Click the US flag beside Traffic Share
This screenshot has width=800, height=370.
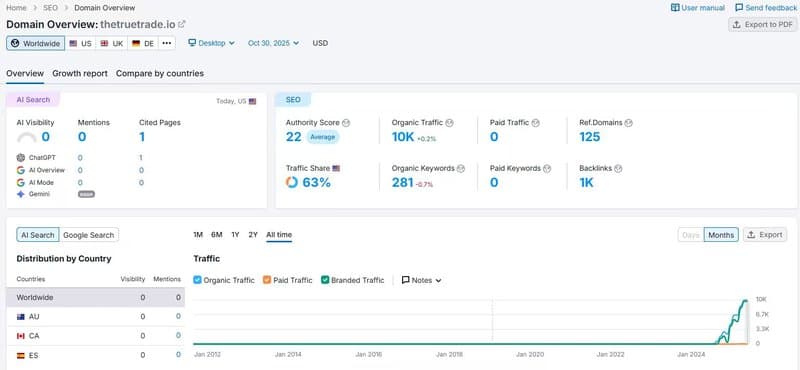coord(336,168)
